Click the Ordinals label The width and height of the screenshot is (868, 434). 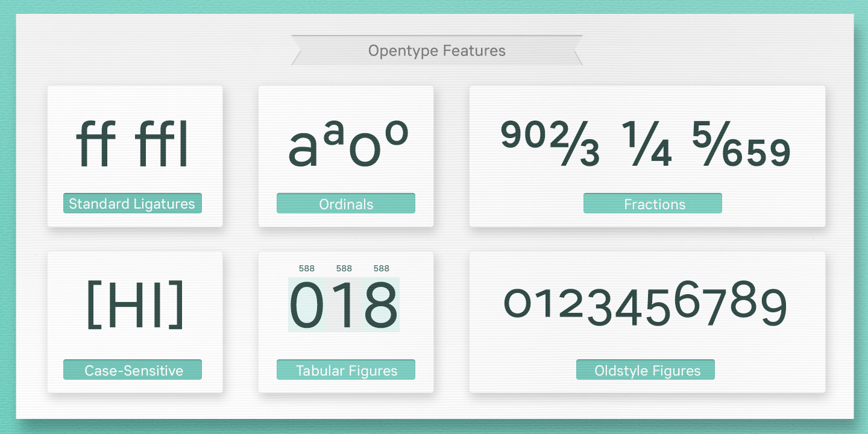click(x=346, y=204)
